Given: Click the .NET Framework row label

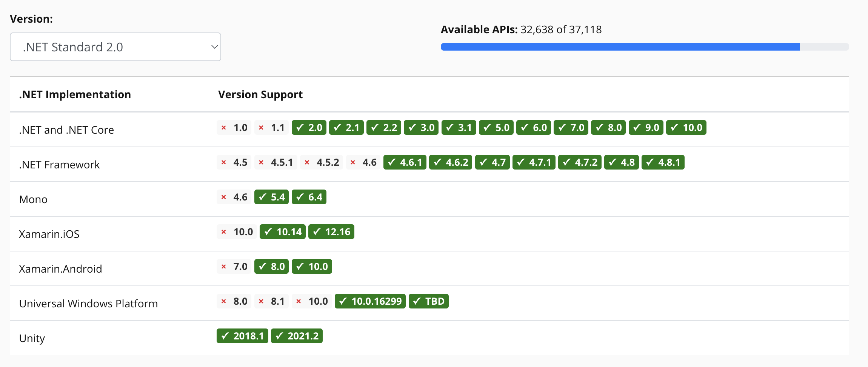Looking at the screenshot, I should click(x=59, y=165).
